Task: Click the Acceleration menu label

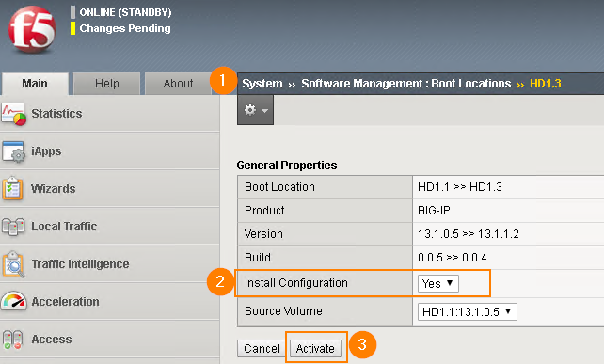Action: [x=65, y=302]
